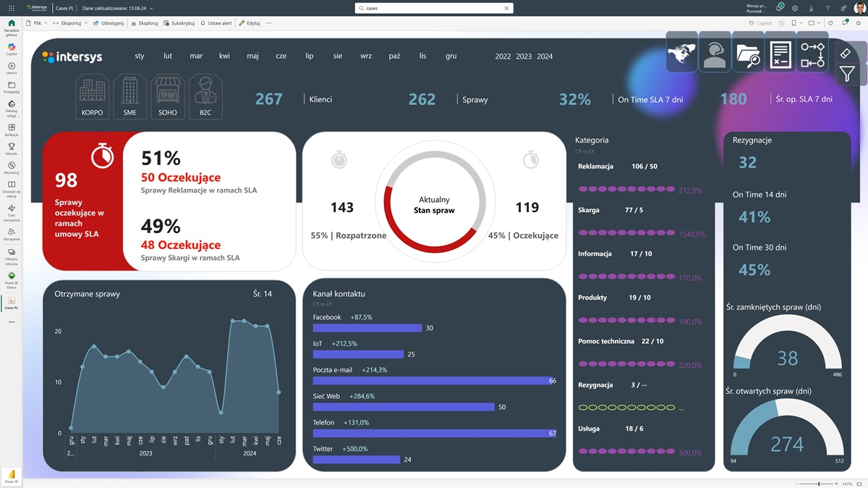Add report to favorites with the star

859,23
